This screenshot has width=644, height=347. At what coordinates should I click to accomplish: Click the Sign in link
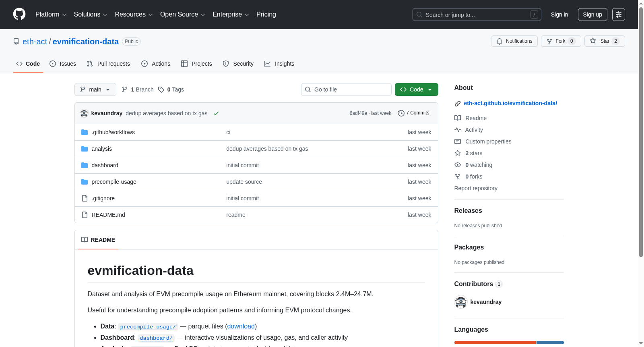[x=559, y=15]
